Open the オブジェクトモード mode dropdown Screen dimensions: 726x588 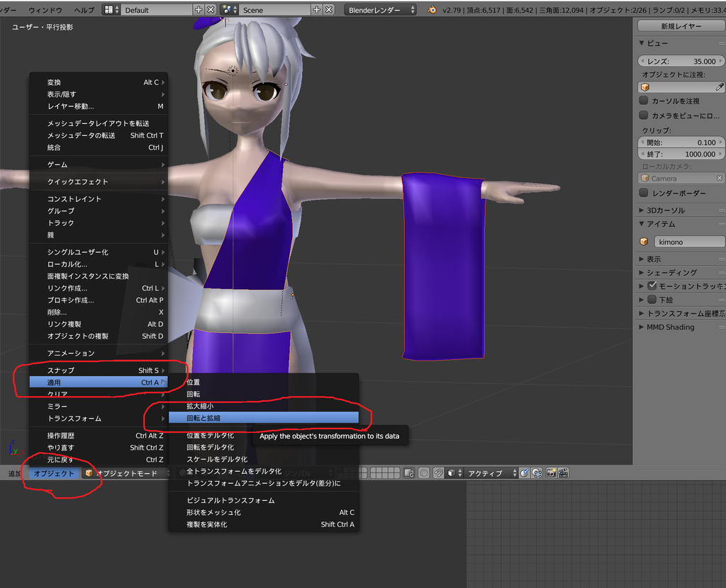tap(126, 473)
